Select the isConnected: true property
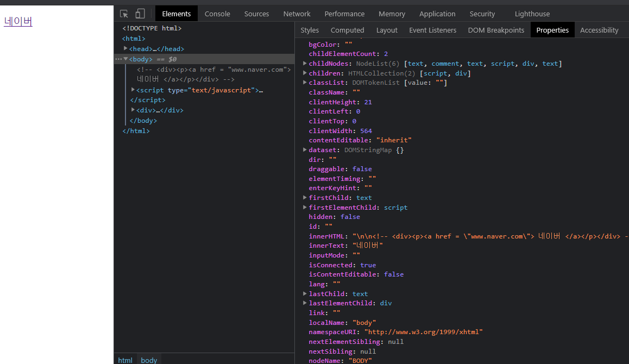The image size is (629, 364). 342,265
